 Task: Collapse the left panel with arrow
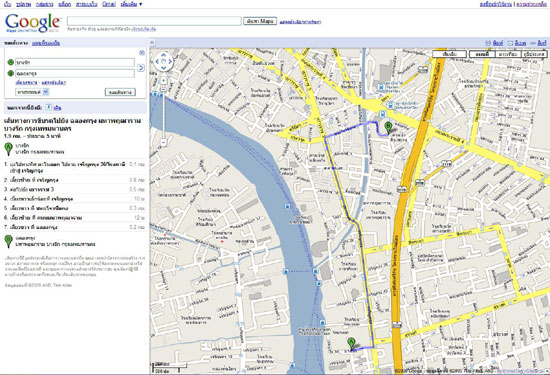pyautogui.click(x=152, y=43)
